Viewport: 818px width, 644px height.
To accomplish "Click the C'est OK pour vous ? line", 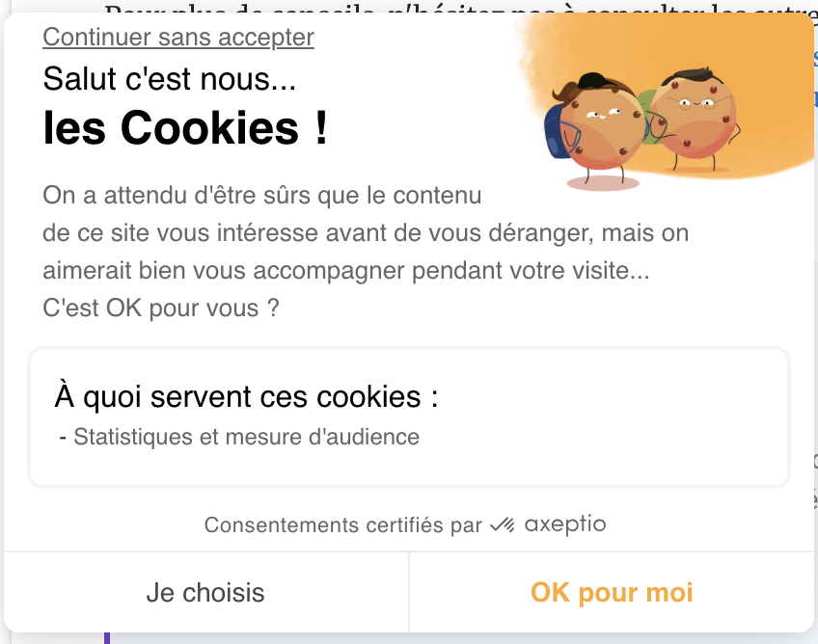I will (161, 309).
